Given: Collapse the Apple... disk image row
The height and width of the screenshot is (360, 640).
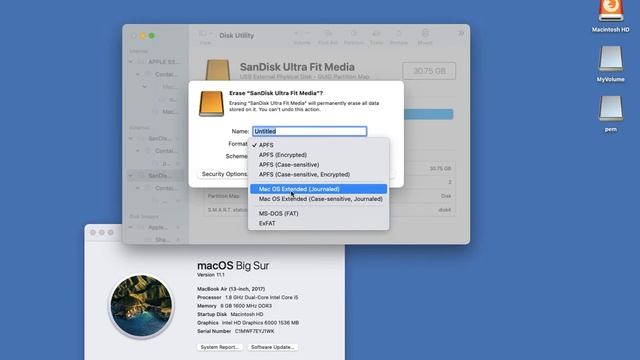Looking at the screenshot, I should click(131, 227).
